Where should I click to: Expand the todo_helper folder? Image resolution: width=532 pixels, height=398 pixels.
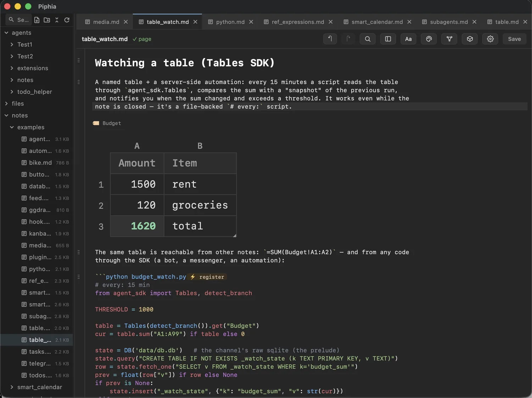pyautogui.click(x=12, y=92)
